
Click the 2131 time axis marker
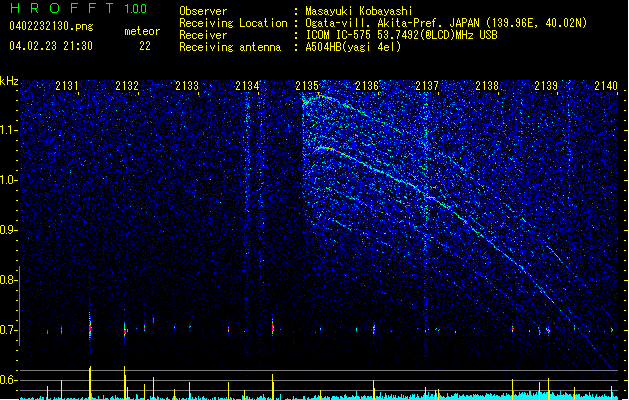[x=67, y=85]
